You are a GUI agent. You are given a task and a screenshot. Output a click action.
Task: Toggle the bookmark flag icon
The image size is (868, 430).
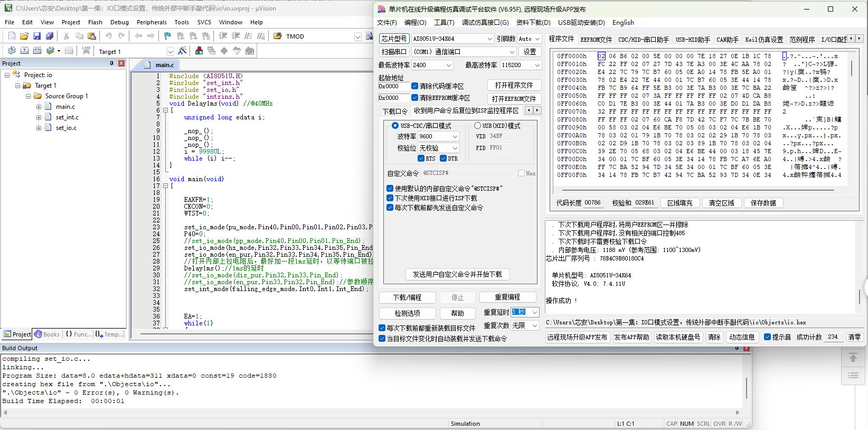[x=167, y=36]
